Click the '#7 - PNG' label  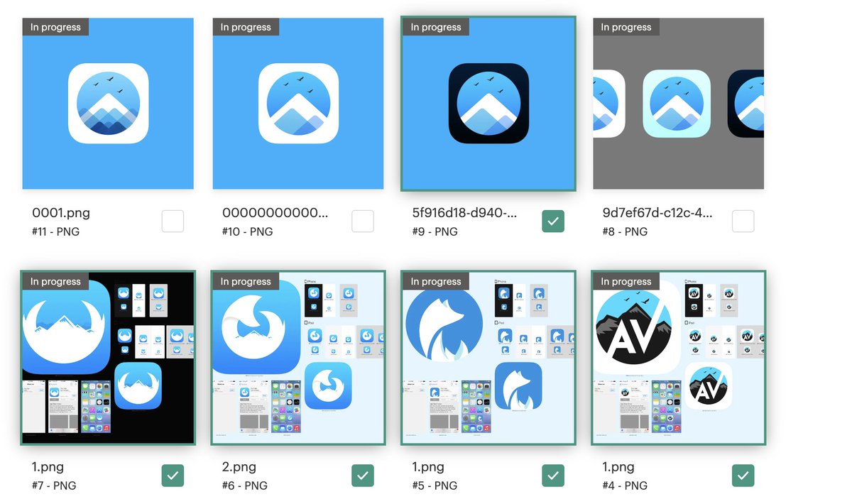pos(54,486)
